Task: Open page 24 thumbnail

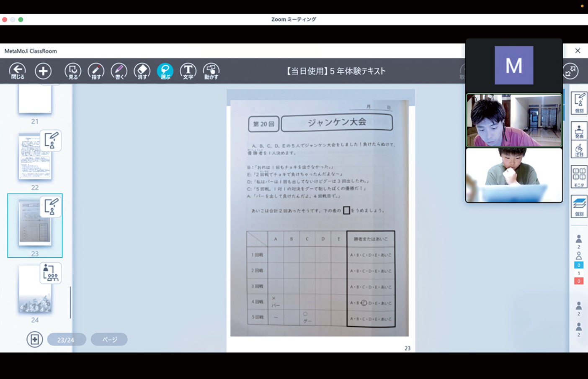Action: 35,289
